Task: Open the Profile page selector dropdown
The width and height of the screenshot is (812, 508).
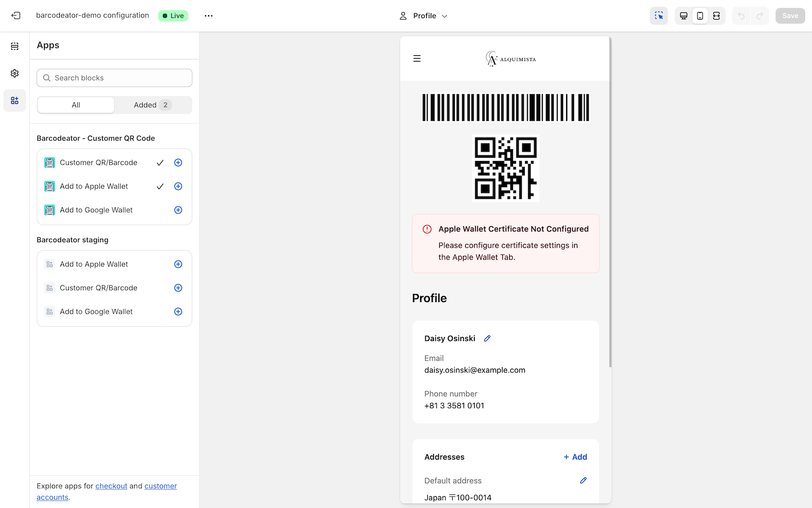Action: (423, 15)
